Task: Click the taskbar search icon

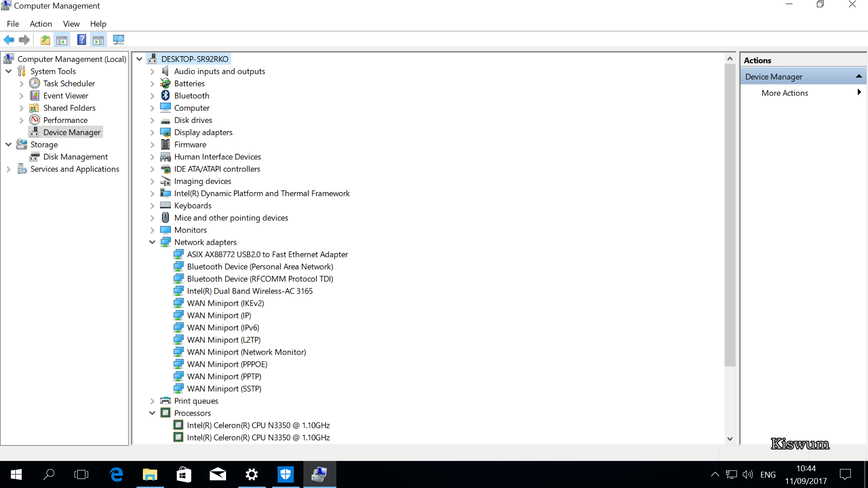Action: coord(48,474)
